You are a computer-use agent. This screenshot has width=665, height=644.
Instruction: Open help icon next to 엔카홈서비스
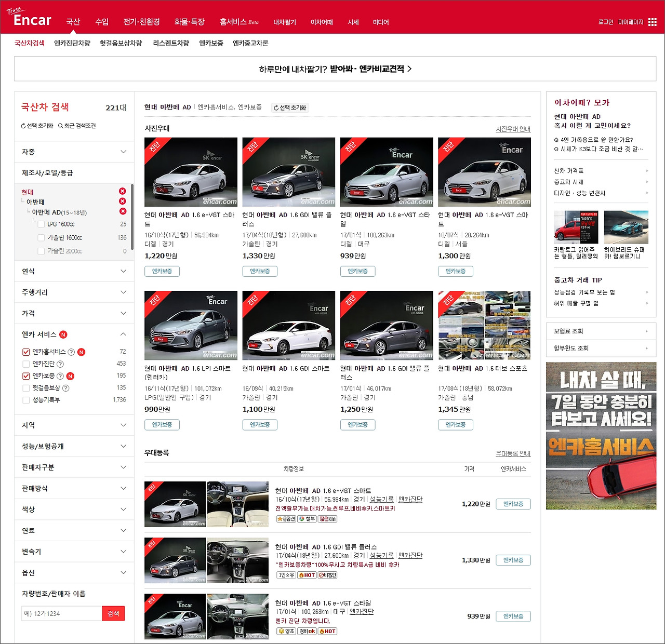[x=71, y=352]
